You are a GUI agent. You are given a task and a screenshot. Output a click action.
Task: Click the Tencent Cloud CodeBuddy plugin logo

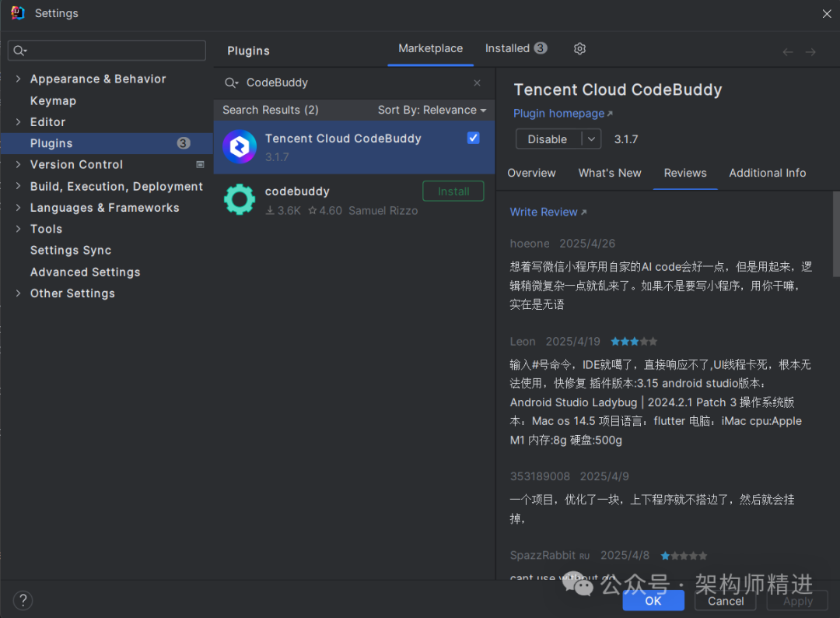point(240,147)
